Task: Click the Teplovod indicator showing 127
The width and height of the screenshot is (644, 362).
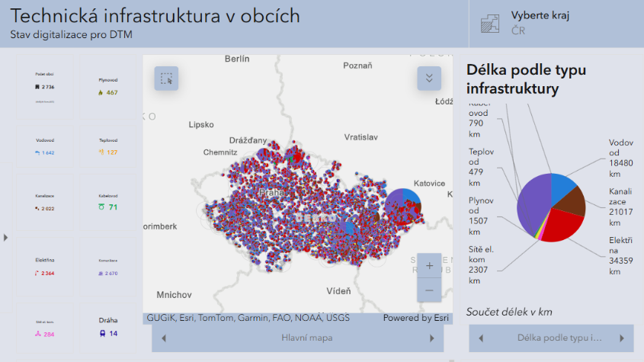Action: [107, 146]
